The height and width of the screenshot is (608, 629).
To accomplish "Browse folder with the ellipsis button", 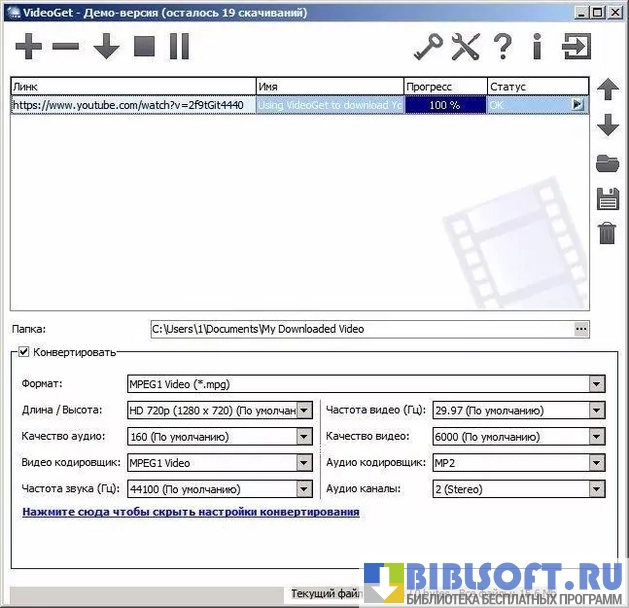I will [x=581, y=328].
